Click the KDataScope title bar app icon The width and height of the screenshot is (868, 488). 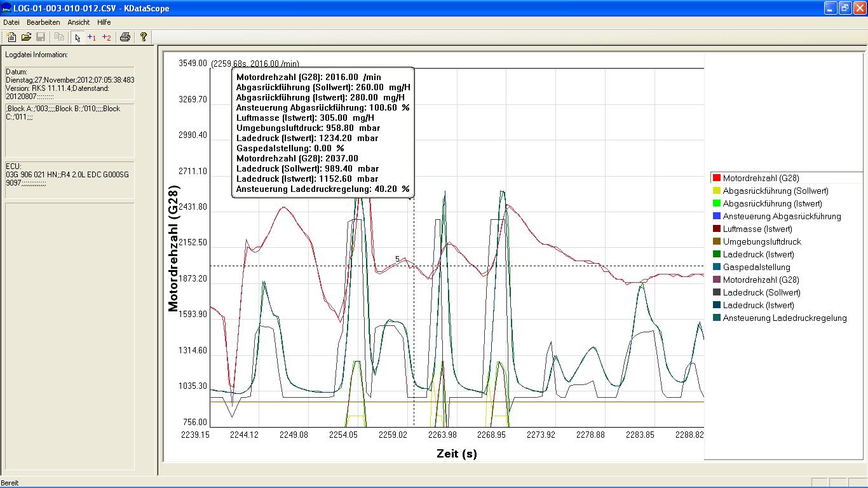pos(6,8)
